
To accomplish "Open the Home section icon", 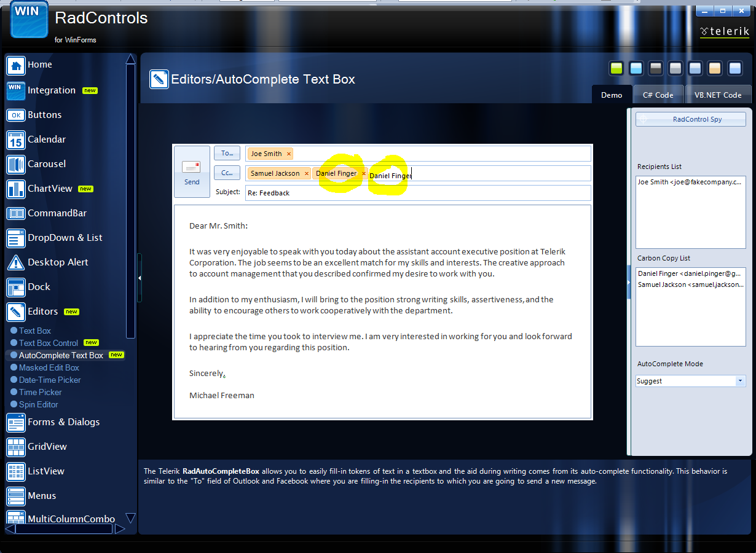I will (x=15, y=65).
